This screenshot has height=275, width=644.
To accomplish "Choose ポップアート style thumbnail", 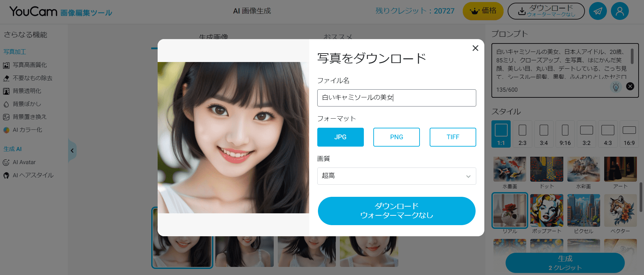I will click(547, 210).
